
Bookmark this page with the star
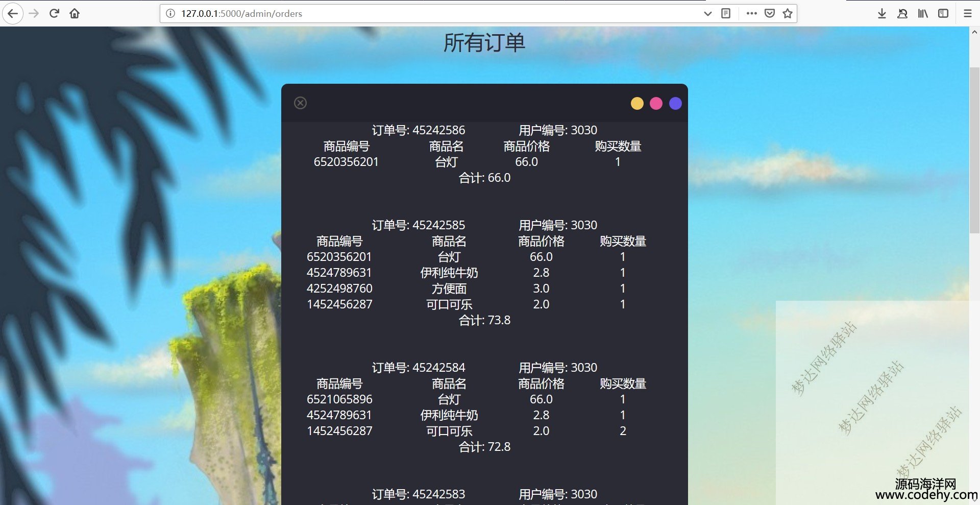pos(788,14)
